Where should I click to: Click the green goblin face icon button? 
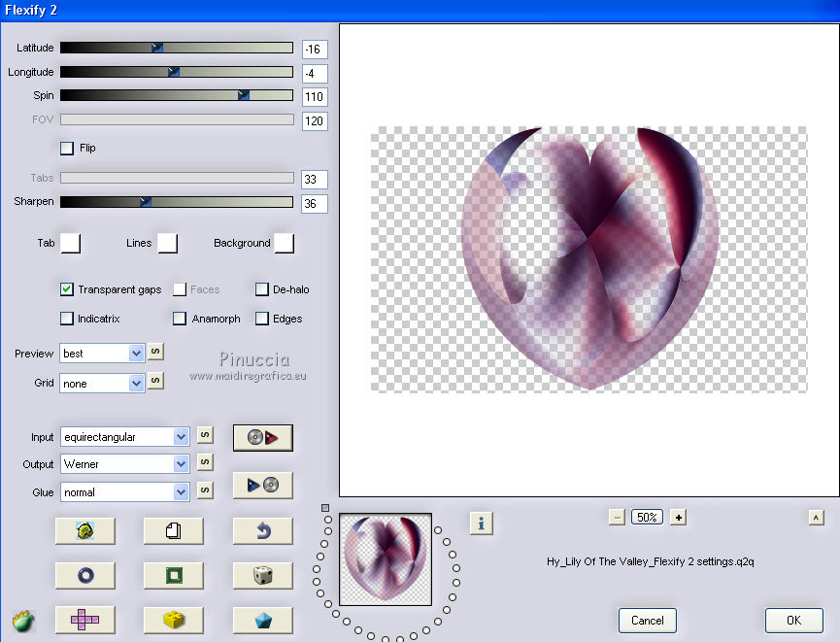tap(85, 531)
